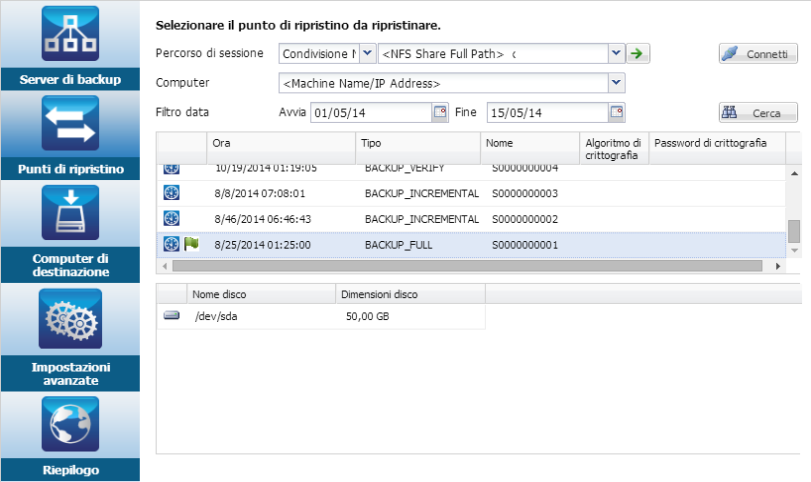Select the Computer di destinazione tab label
This screenshot has width=811, height=482.
[70, 265]
